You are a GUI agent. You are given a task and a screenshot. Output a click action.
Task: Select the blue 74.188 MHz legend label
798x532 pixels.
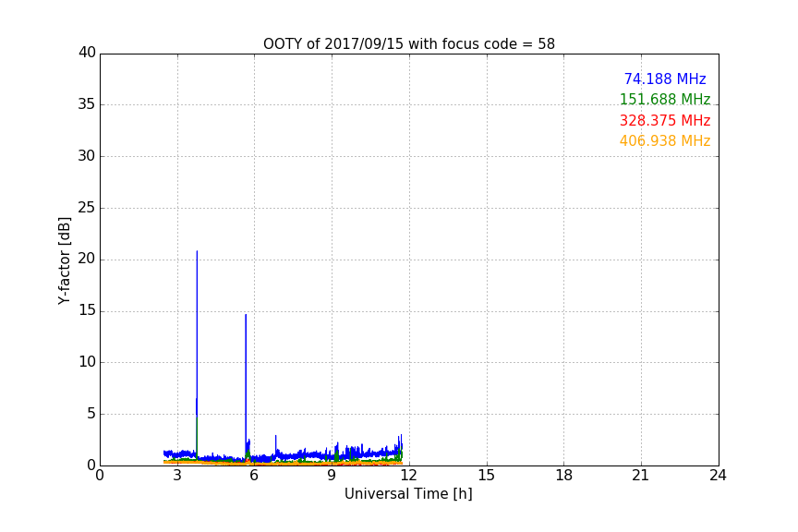tap(665, 79)
